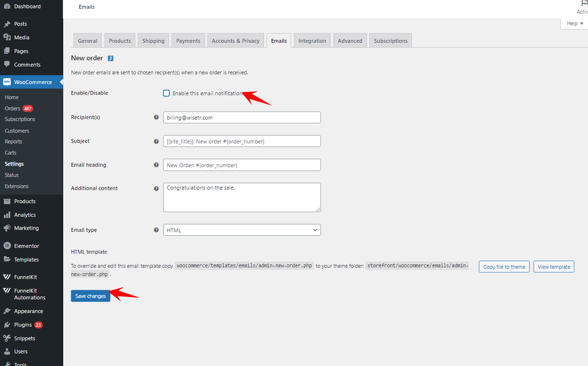
Task: Open the Elementor panel from the sidebar
Action: pyautogui.click(x=25, y=245)
